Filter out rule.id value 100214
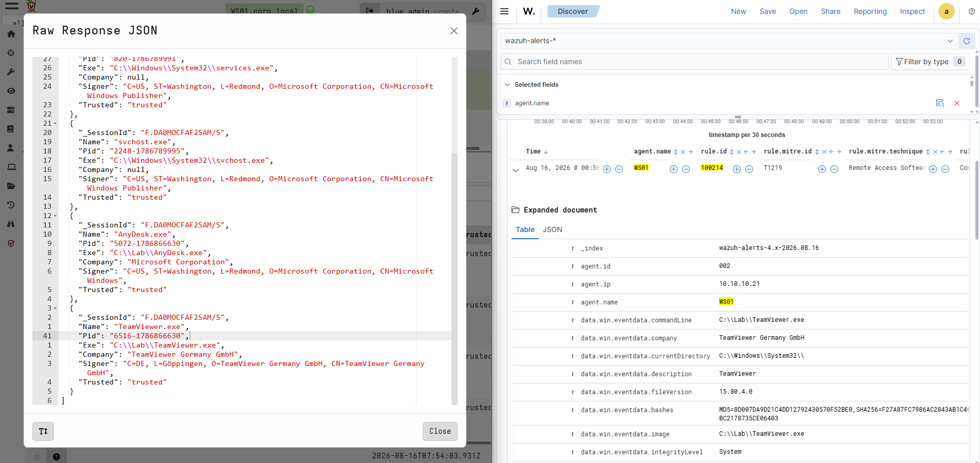 pyautogui.click(x=749, y=169)
